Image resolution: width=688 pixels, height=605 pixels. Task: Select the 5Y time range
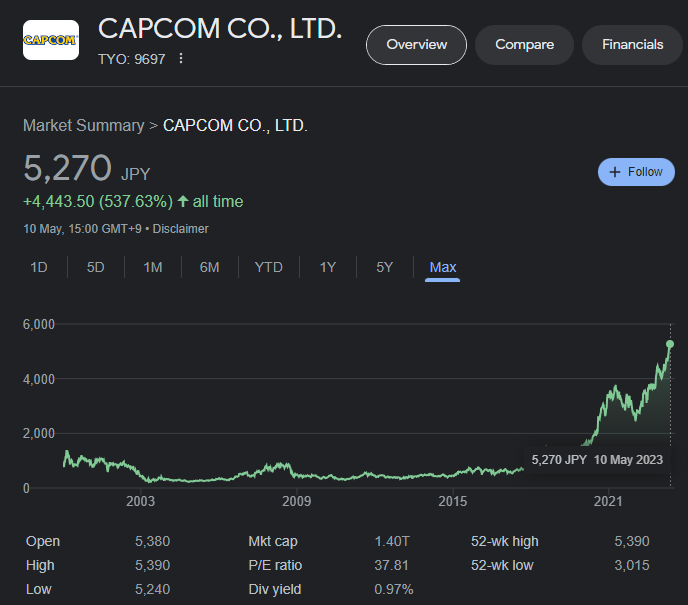384,267
